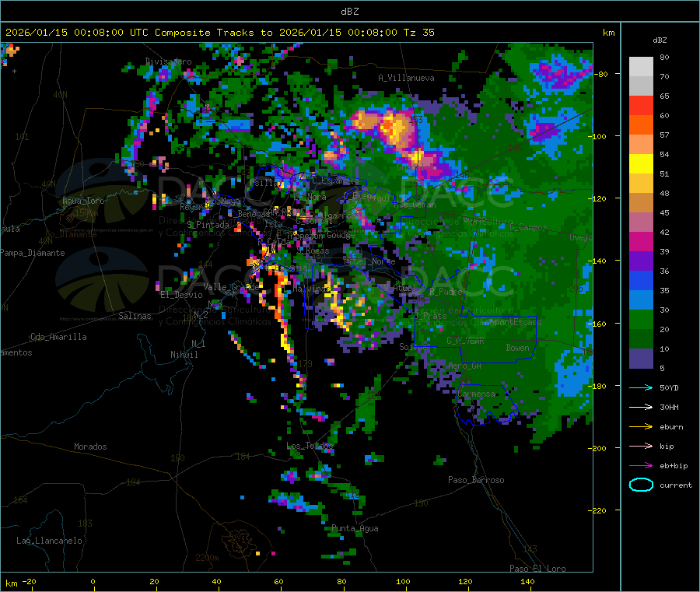Viewport: 700px width, 592px height.
Task: Click the timestamp 'Composite Tracks' header line
Action: click(x=220, y=33)
